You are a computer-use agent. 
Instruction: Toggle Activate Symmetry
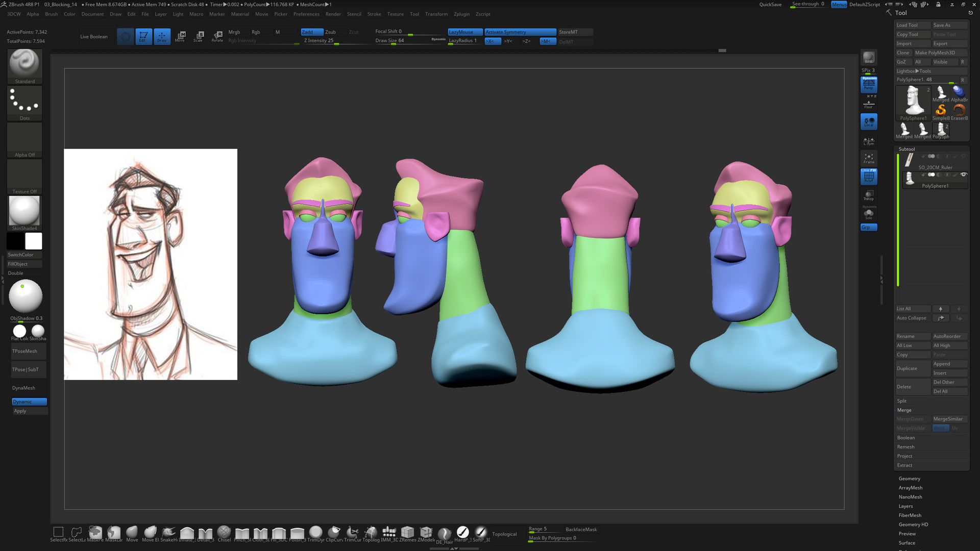pyautogui.click(x=520, y=32)
